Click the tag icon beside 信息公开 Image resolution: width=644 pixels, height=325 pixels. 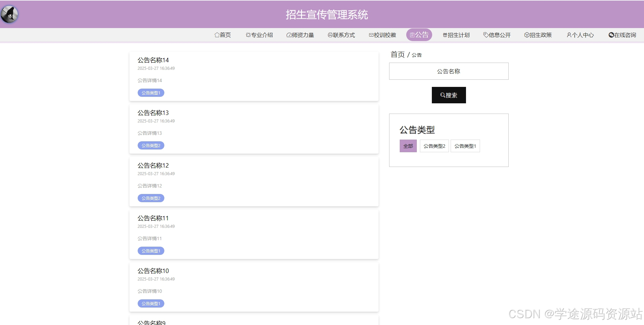pyautogui.click(x=486, y=35)
